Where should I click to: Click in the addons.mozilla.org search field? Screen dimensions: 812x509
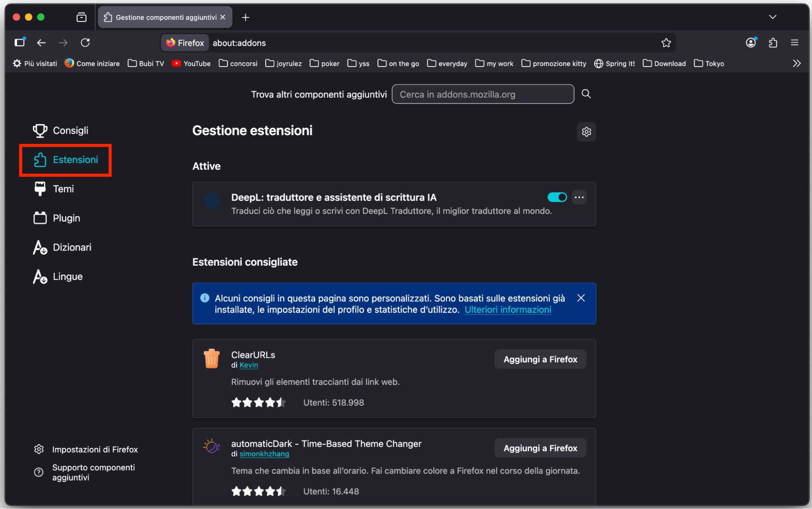[x=483, y=94]
